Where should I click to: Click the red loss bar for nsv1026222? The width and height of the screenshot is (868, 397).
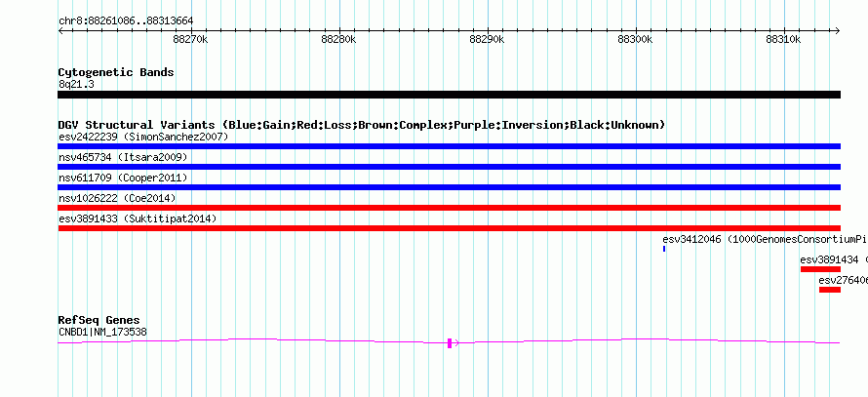pos(449,208)
